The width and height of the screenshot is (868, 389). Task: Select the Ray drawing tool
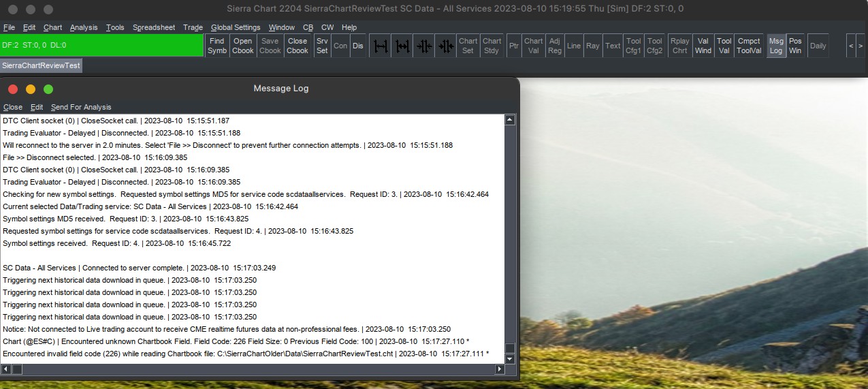click(593, 46)
